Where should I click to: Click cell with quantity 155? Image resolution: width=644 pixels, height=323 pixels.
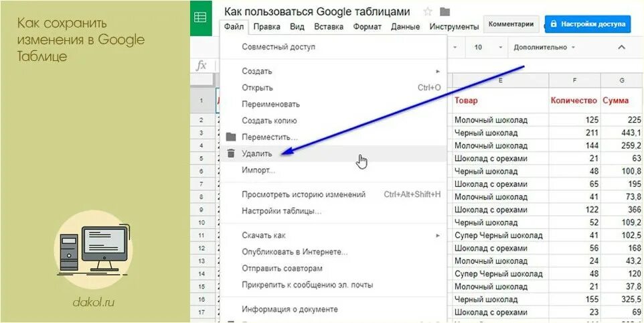574,300
